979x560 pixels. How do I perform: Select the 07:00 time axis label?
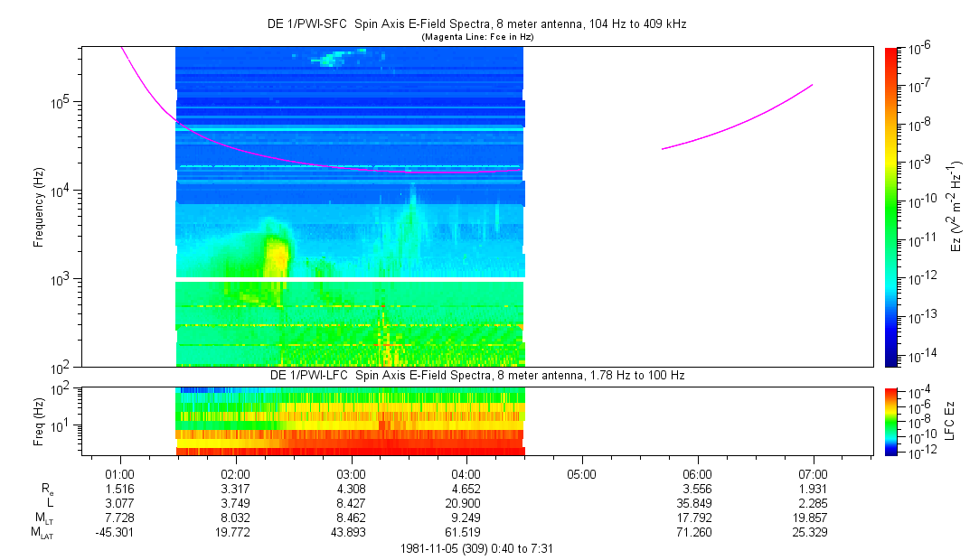tap(813, 474)
